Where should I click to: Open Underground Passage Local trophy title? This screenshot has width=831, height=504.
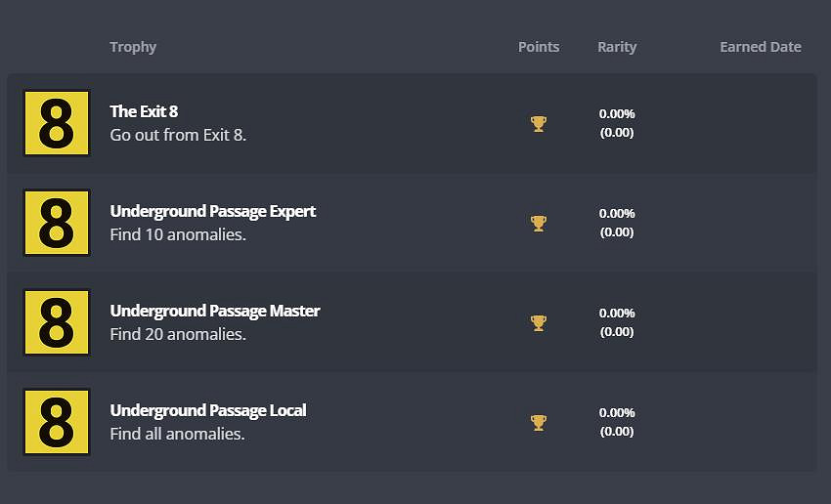click(207, 410)
